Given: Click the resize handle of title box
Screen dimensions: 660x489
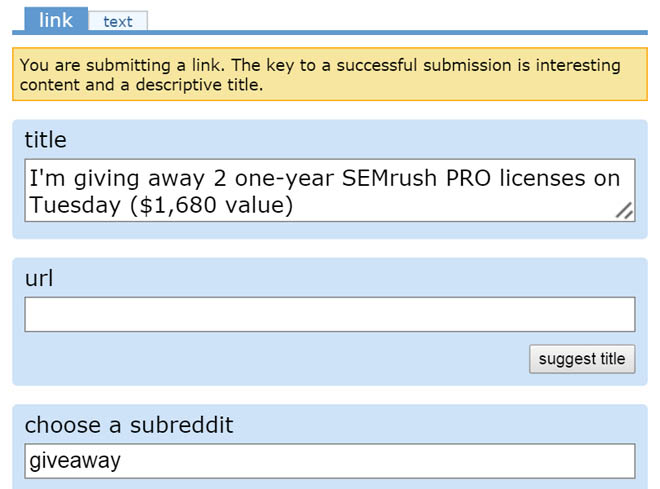Looking at the screenshot, I should [x=624, y=210].
